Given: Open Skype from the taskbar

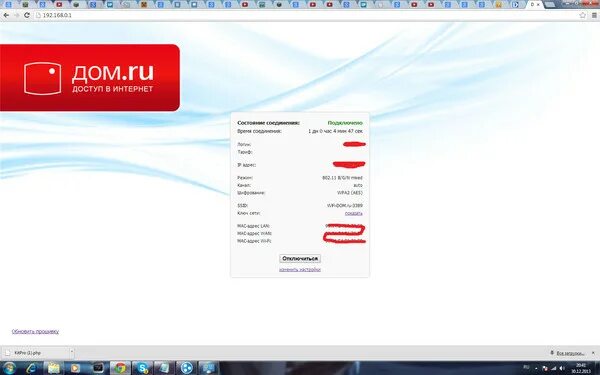Looking at the screenshot, I should click(142, 368).
